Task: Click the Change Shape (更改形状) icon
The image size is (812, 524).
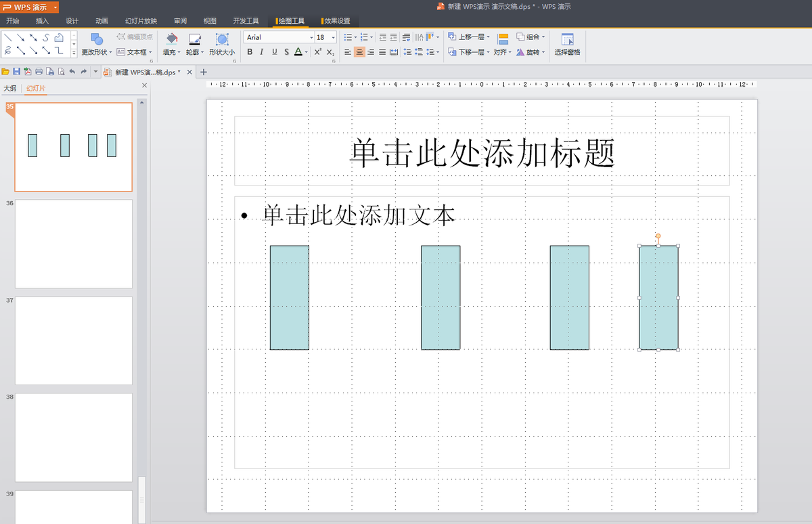Action: pos(97,39)
